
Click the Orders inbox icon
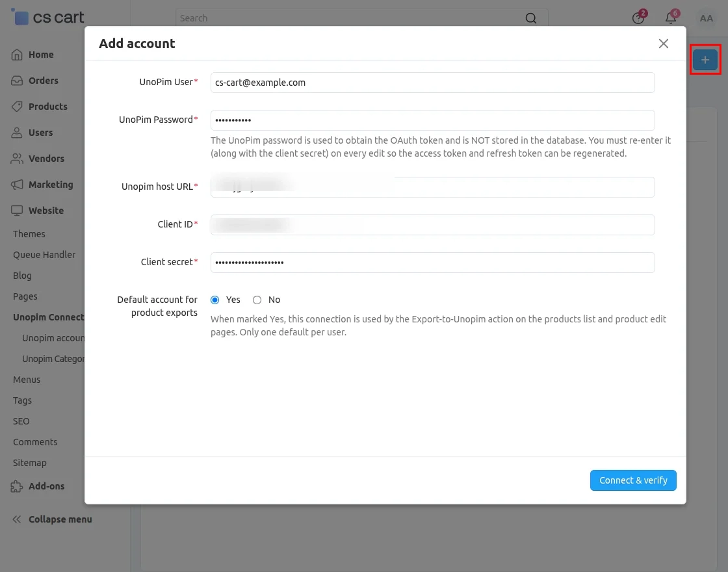click(17, 81)
